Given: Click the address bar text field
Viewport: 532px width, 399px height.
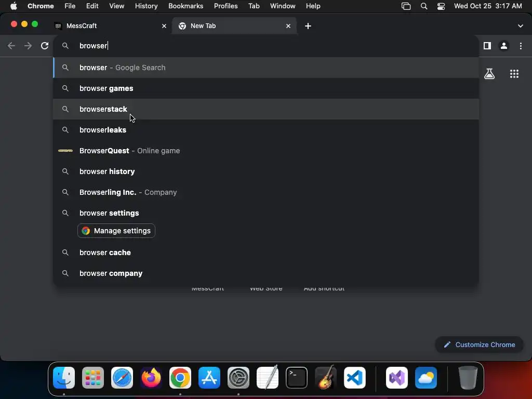Looking at the screenshot, I should coord(265,46).
